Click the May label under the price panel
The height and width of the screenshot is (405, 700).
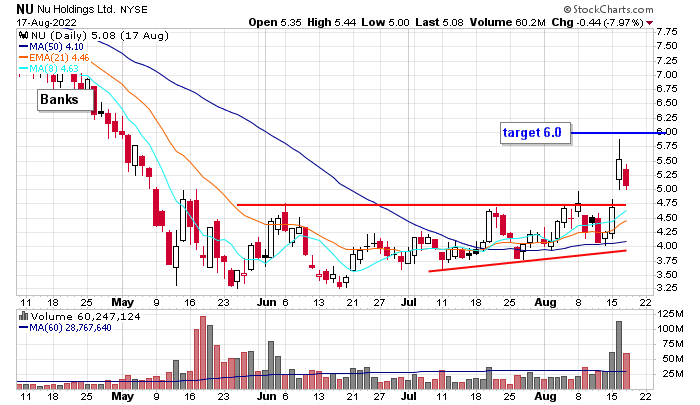[x=123, y=302]
